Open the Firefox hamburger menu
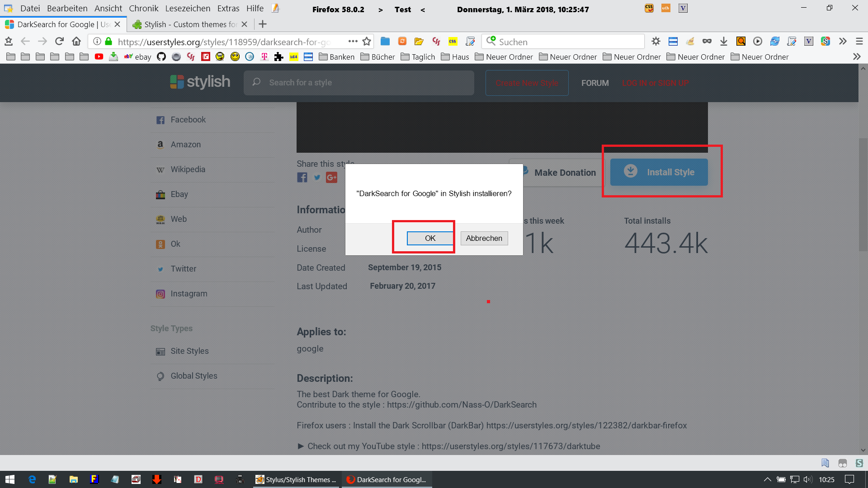The height and width of the screenshot is (488, 868). (859, 42)
